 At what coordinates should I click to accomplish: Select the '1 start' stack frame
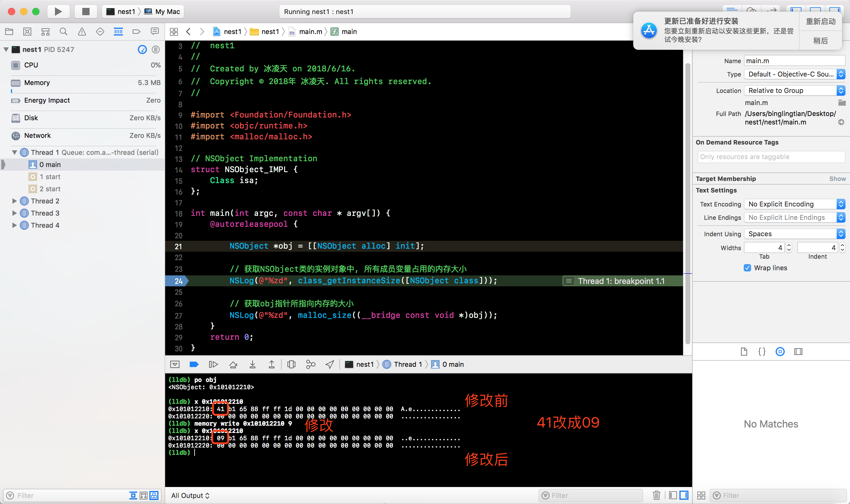point(50,177)
